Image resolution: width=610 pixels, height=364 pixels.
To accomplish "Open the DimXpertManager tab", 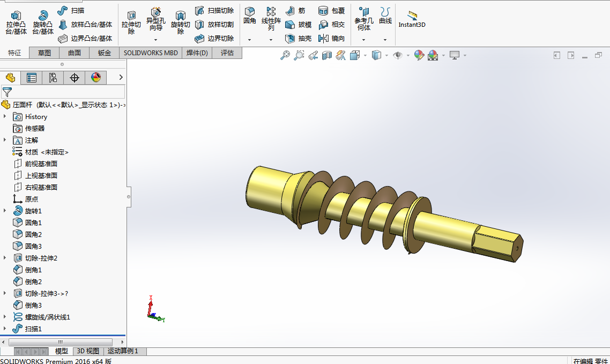I will pyautogui.click(x=75, y=78).
